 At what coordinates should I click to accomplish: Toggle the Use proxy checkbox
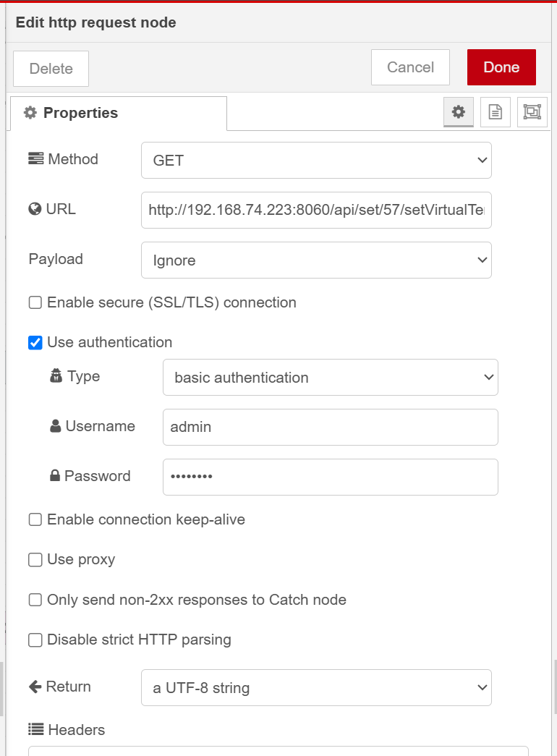point(35,559)
